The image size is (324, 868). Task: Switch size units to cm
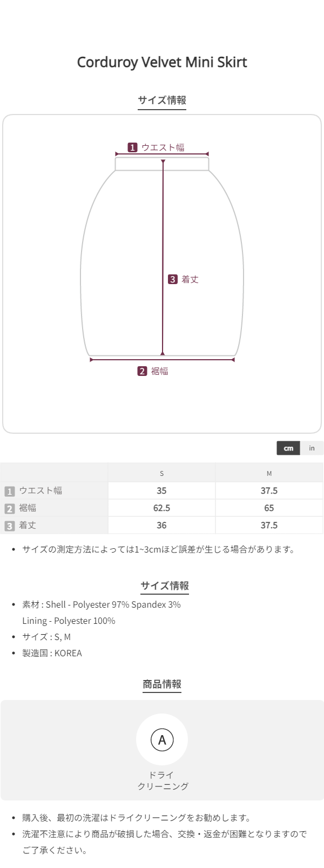[x=288, y=448]
